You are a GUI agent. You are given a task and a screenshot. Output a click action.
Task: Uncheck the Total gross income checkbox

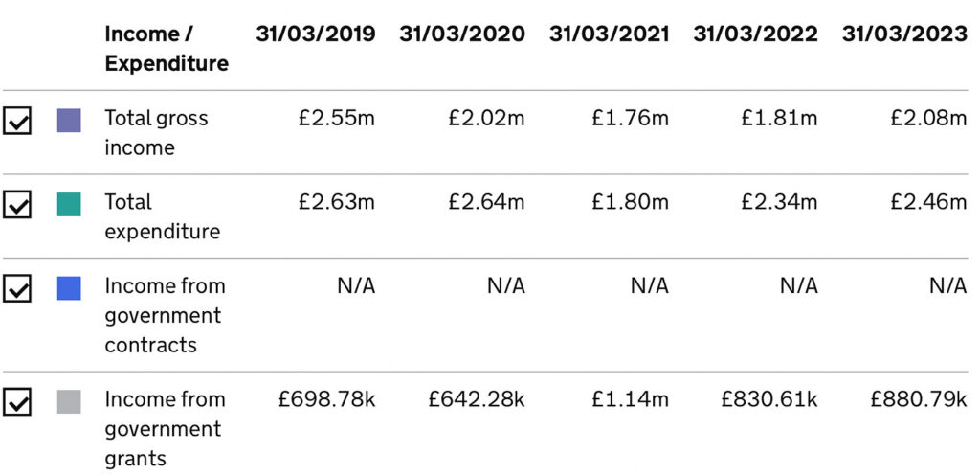click(17, 121)
